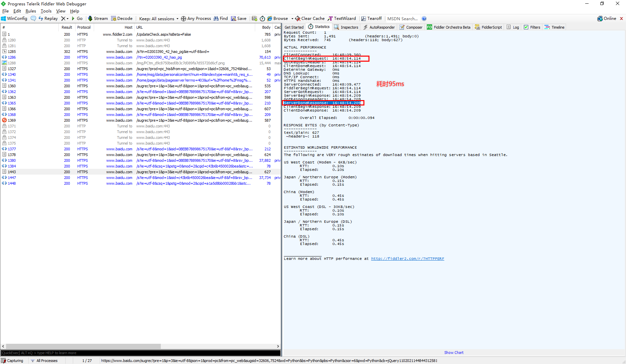Select session 1448 in the list
Screen dimensions: 626x364
pos(141,183)
